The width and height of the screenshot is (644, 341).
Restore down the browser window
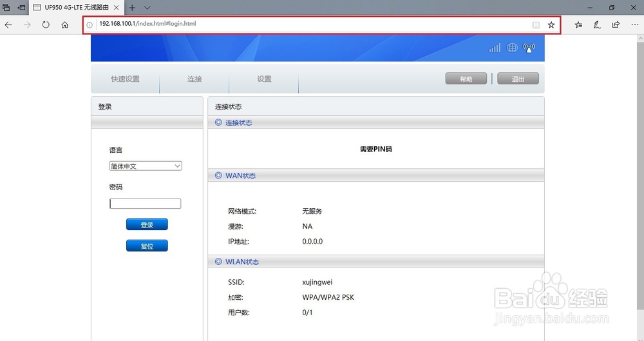pyautogui.click(x=612, y=7)
